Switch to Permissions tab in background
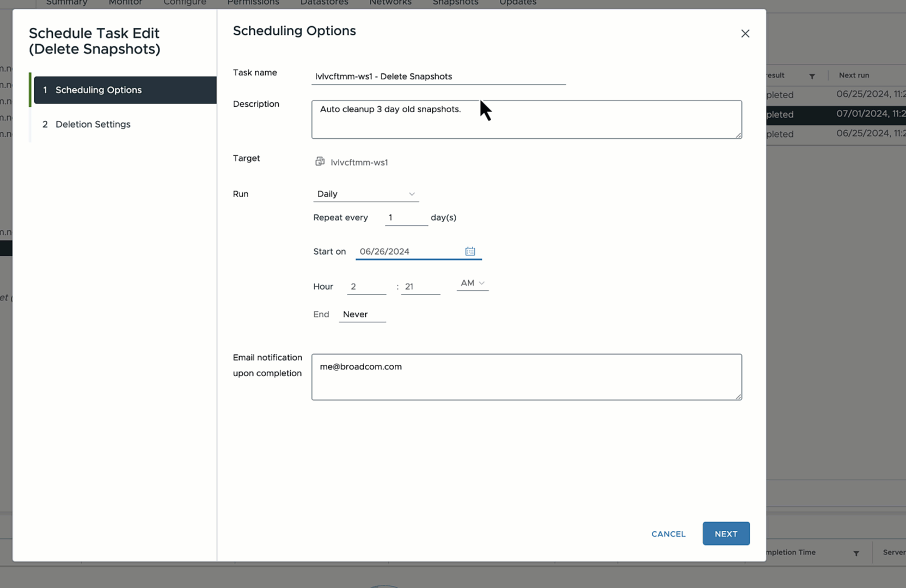Image resolution: width=906 pixels, height=588 pixels. [253, 3]
